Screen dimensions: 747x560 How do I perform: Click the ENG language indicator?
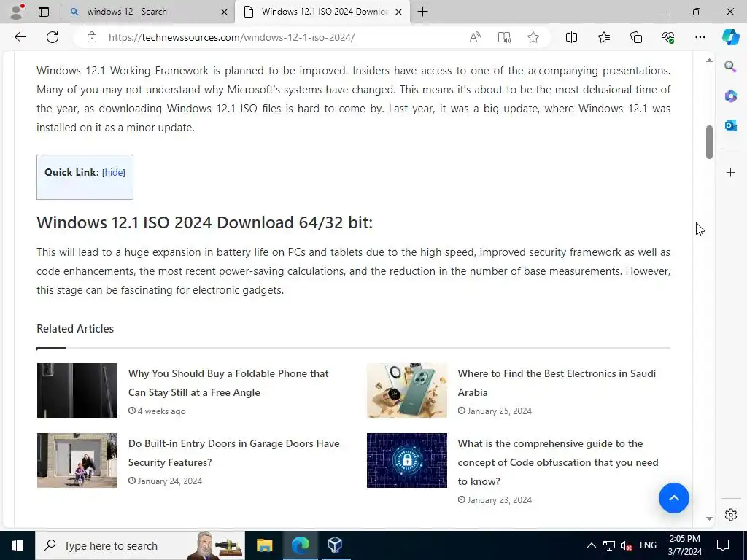[x=648, y=545]
